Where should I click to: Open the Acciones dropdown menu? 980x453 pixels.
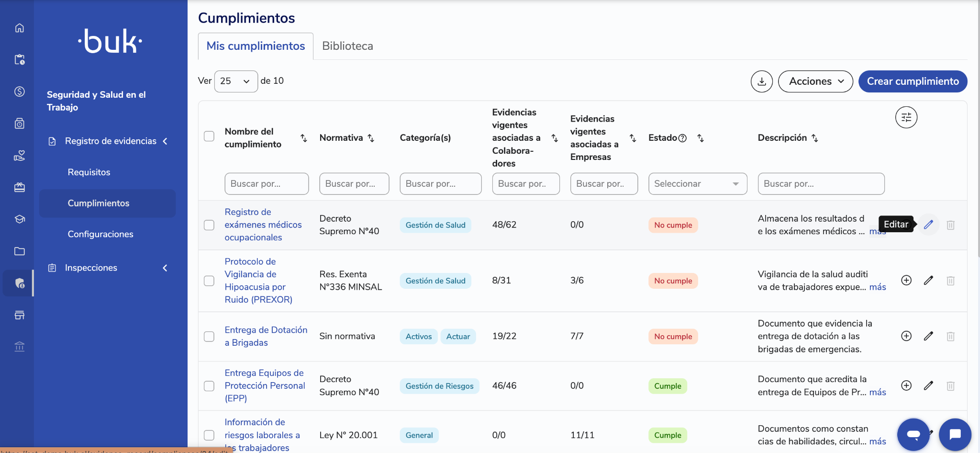coord(815,81)
